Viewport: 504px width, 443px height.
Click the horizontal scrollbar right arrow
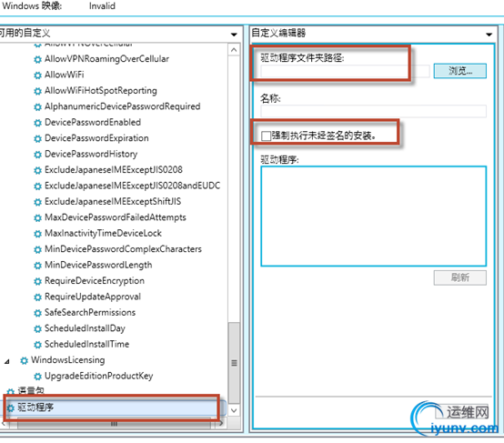[x=221, y=423]
